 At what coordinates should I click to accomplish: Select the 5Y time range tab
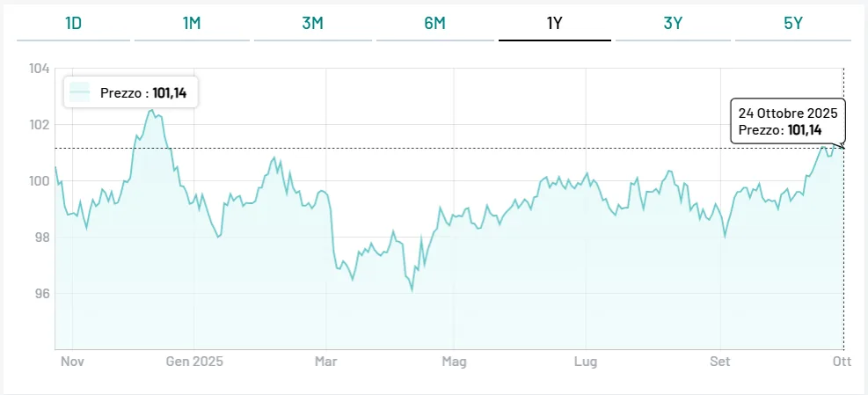793,24
